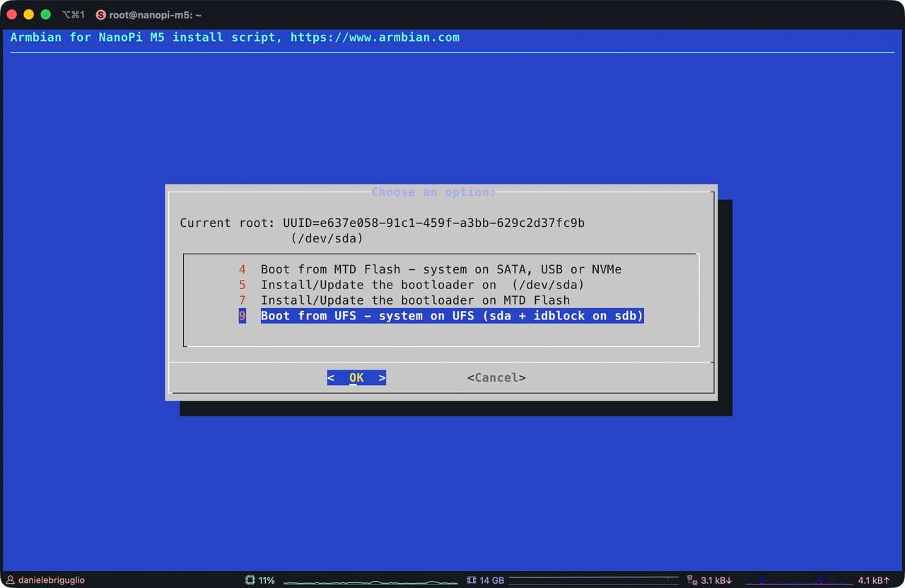
Task: Click the https://www.armbian.com URL in header
Action: pos(375,37)
